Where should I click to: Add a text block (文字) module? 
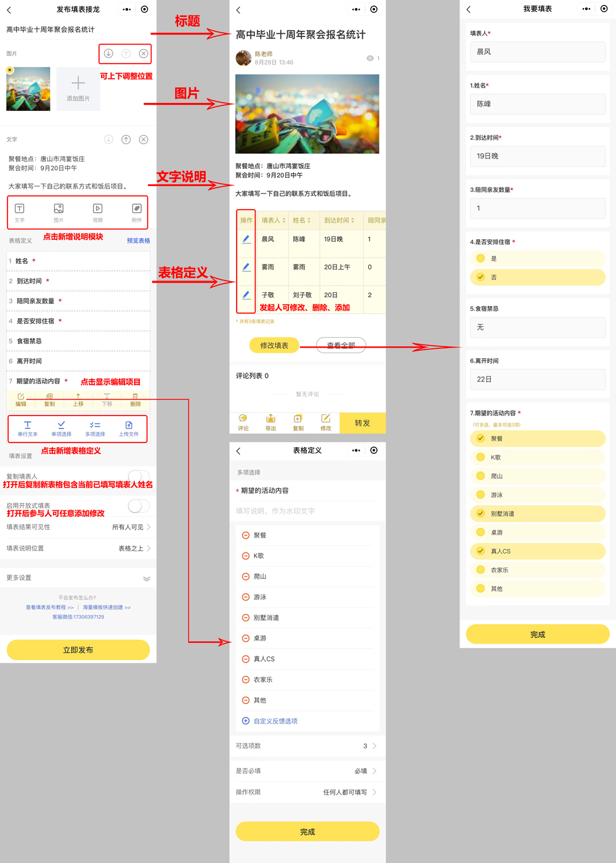pos(20,213)
